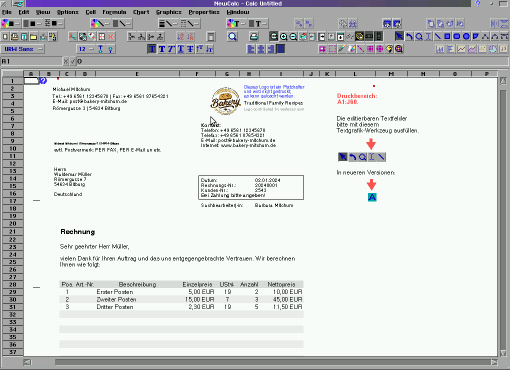Click the printer icon in the toolbar

(x=254, y=36)
